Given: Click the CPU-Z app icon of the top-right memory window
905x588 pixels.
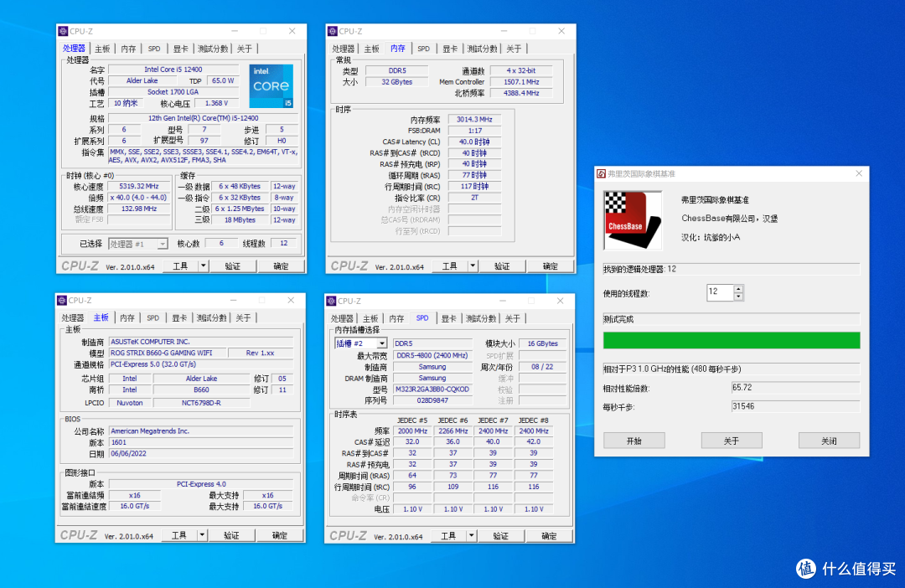Looking at the screenshot, I should coord(332,31).
